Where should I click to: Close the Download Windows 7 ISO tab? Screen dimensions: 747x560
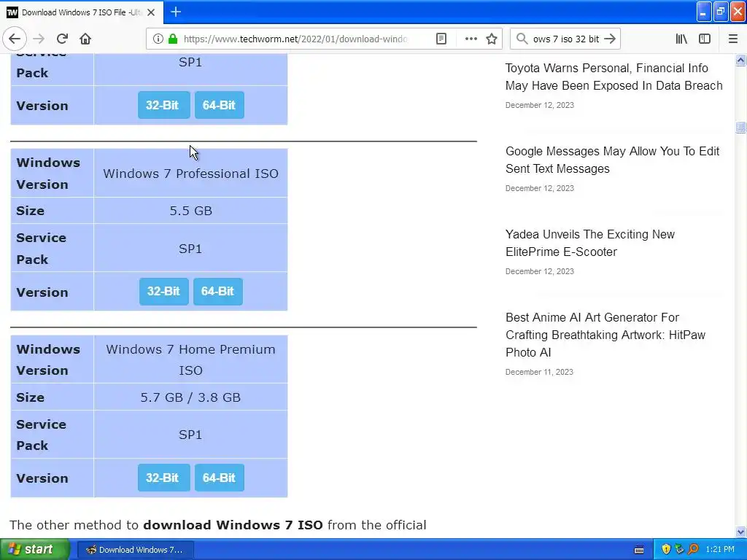coord(151,12)
